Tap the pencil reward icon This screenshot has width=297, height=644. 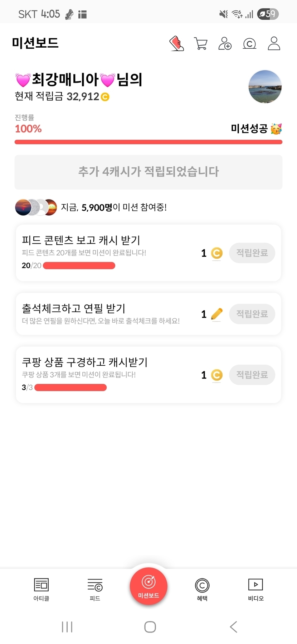pos(216,314)
